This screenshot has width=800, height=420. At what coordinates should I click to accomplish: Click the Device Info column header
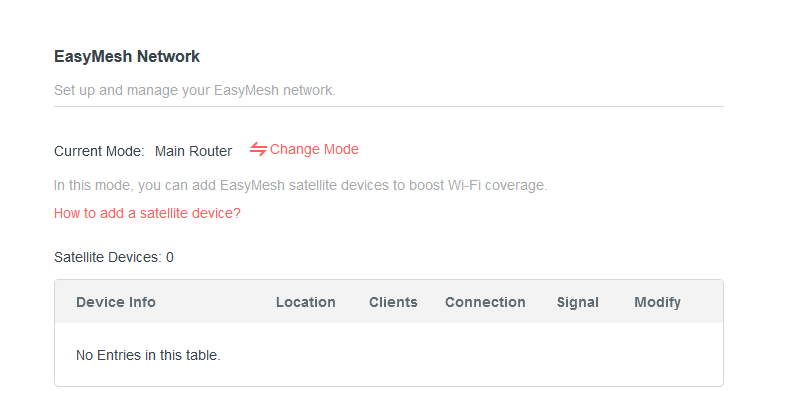[116, 302]
